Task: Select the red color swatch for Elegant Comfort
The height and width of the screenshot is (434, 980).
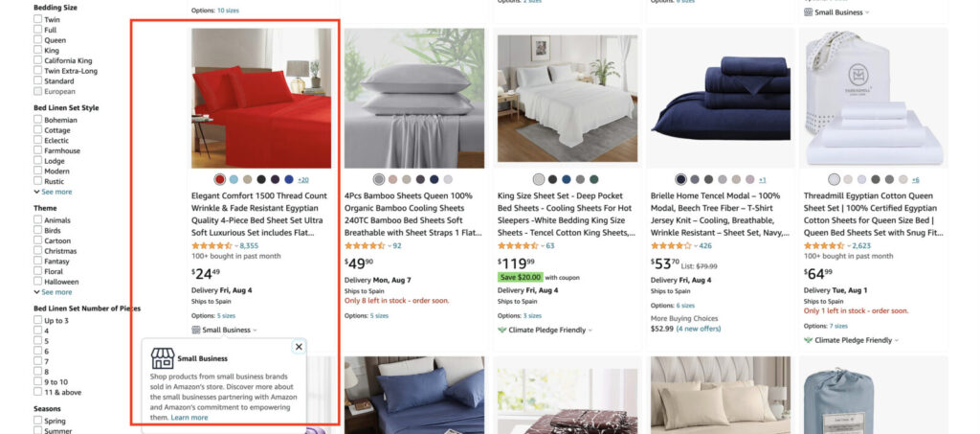Action: point(220,179)
